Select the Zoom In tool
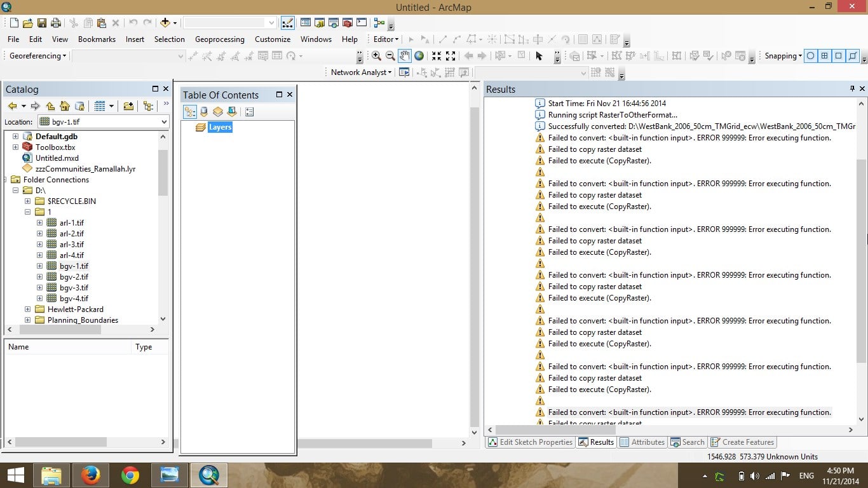This screenshot has width=868, height=488. click(x=377, y=56)
